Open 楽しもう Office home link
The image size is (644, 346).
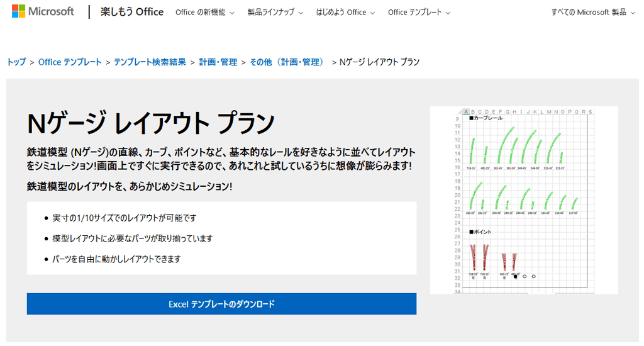click(132, 12)
